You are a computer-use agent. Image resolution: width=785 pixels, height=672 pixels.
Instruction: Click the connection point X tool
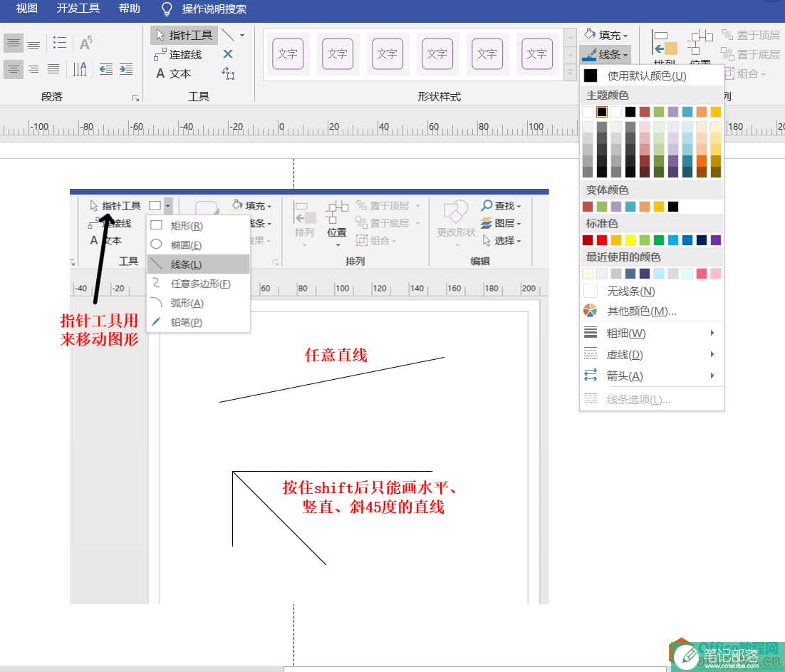coord(228,54)
